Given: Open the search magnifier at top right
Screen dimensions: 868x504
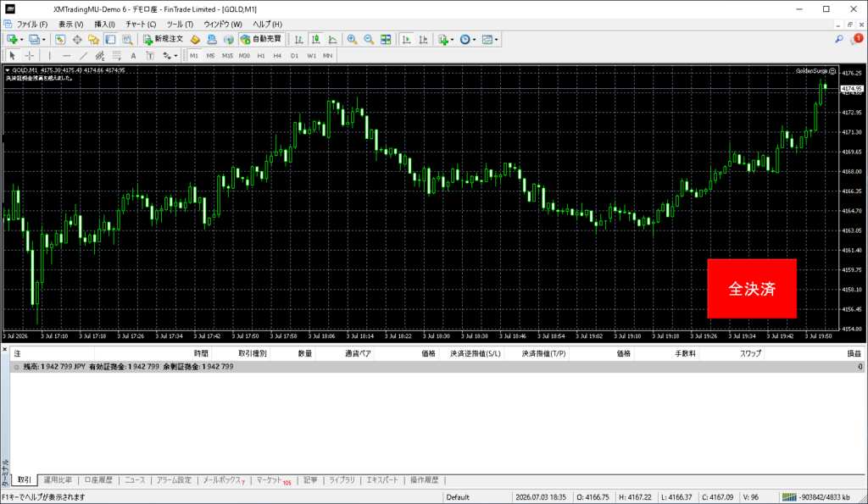Looking at the screenshot, I should click(839, 39).
